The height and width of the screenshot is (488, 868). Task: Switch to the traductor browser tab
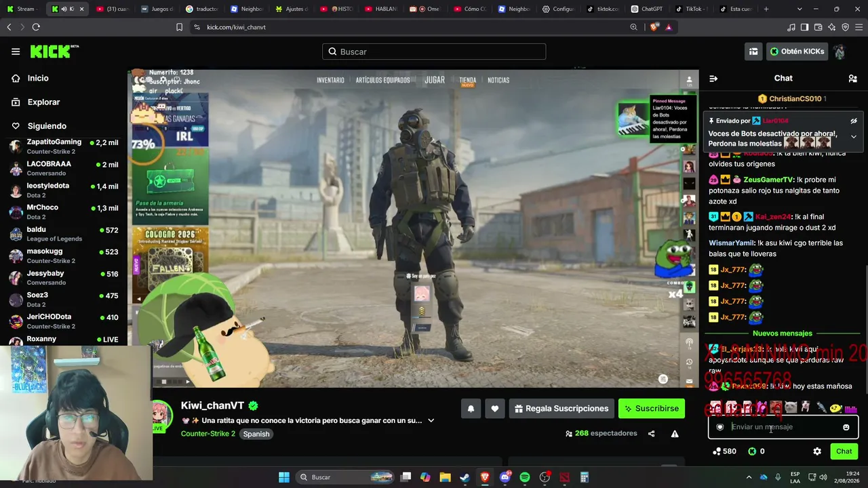click(x=201, y=9)
